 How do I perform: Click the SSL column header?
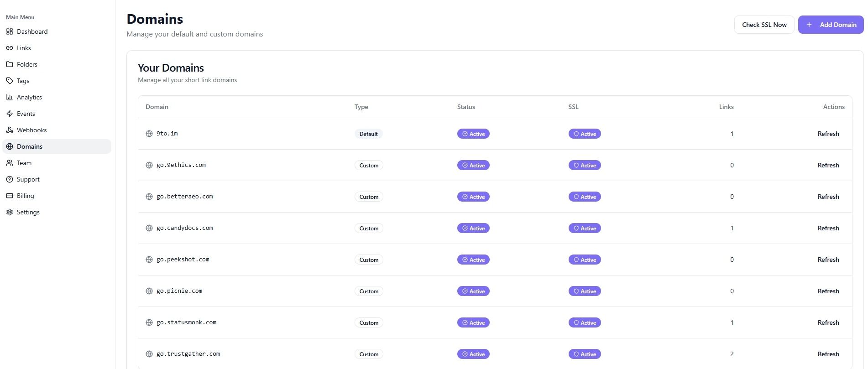click(574, 107)
